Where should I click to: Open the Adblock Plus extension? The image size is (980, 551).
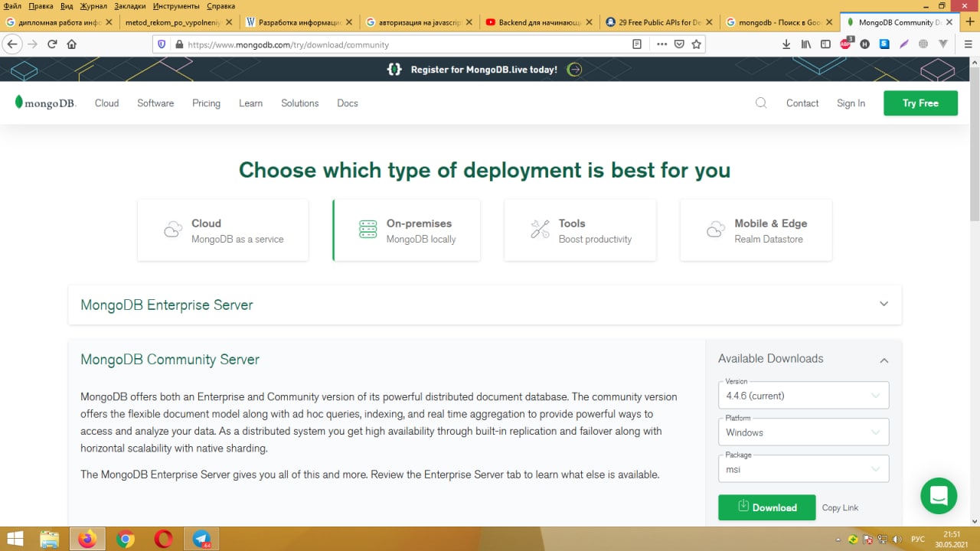point(846,44)
